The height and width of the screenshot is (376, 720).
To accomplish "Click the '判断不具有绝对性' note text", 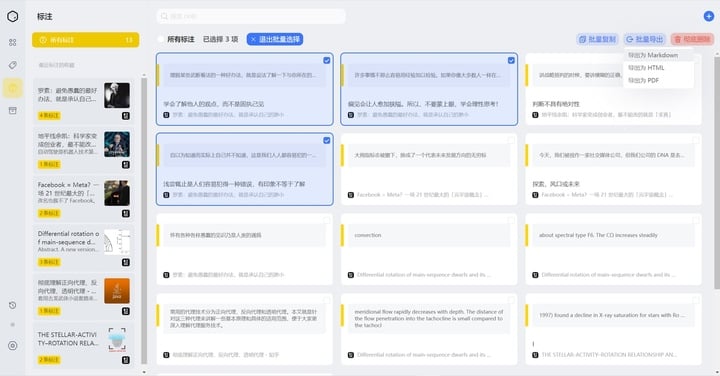I will tap(556, 104).
